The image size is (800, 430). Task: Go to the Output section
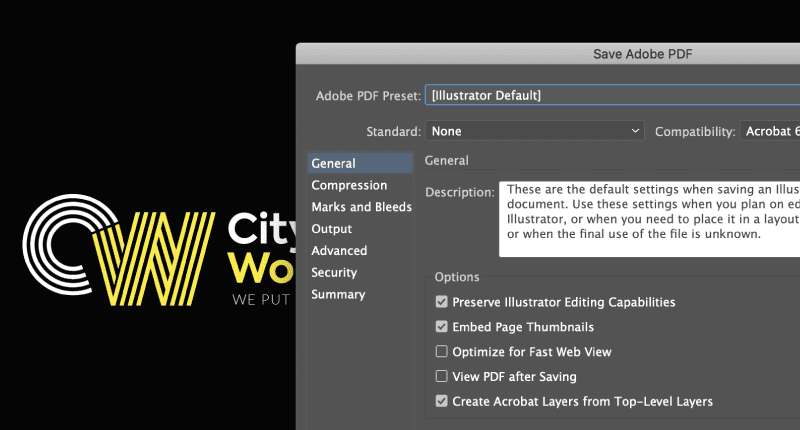pyautogui.click(x=332, y=229)
